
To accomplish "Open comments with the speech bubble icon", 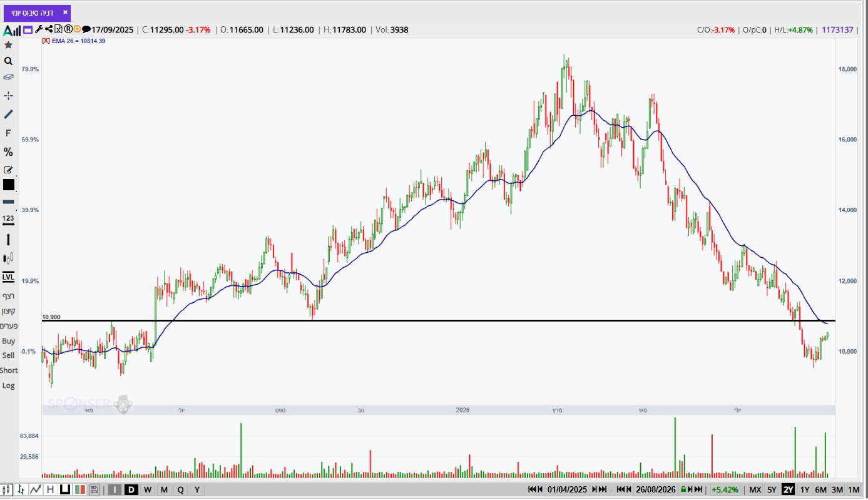I will (86, 29).
